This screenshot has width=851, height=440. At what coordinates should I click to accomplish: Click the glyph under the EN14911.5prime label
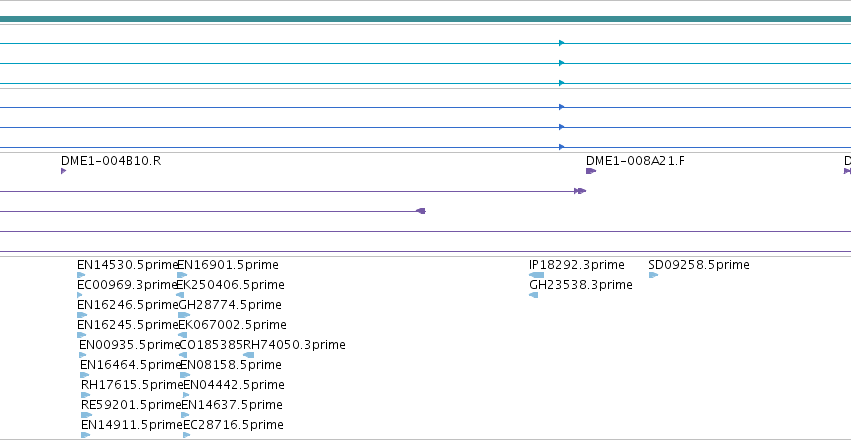[x=86, y=435]
